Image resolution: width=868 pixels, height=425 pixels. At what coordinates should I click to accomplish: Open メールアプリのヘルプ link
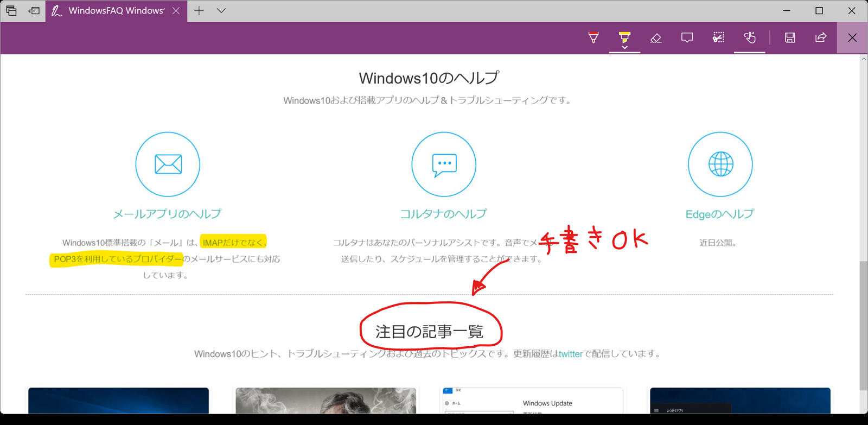(167, 214)
